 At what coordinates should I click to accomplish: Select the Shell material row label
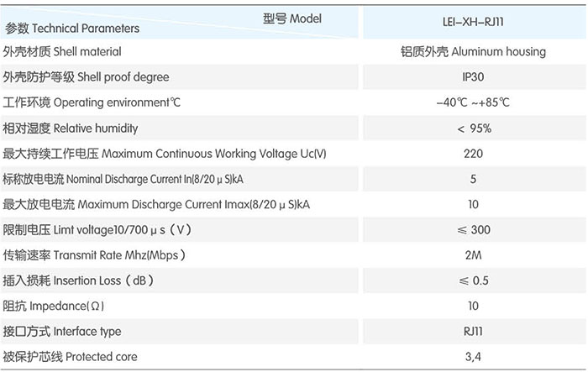(62, 51)
